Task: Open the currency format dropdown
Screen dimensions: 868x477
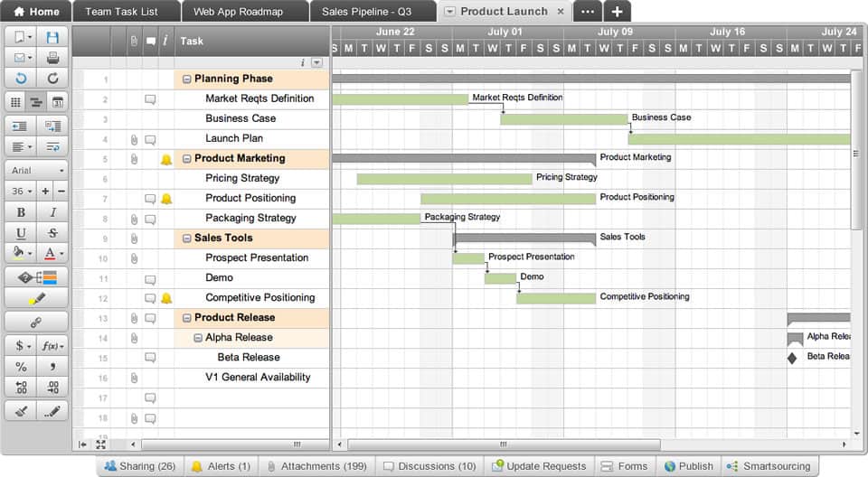Action: tap(21, 346)
